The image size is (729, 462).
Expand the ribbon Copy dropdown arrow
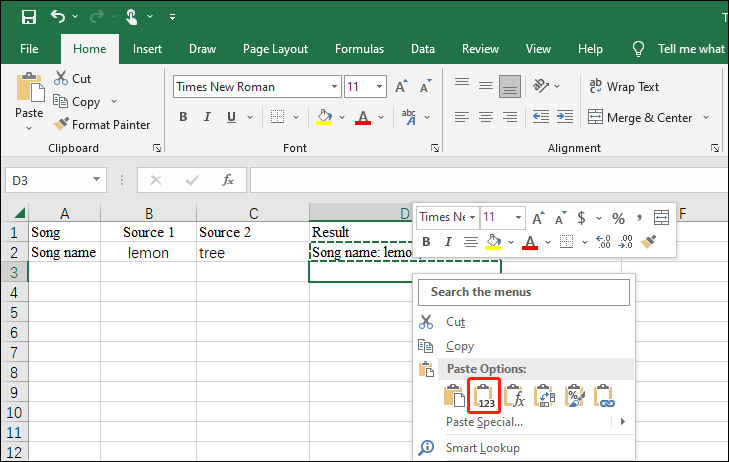coord(114,101)
